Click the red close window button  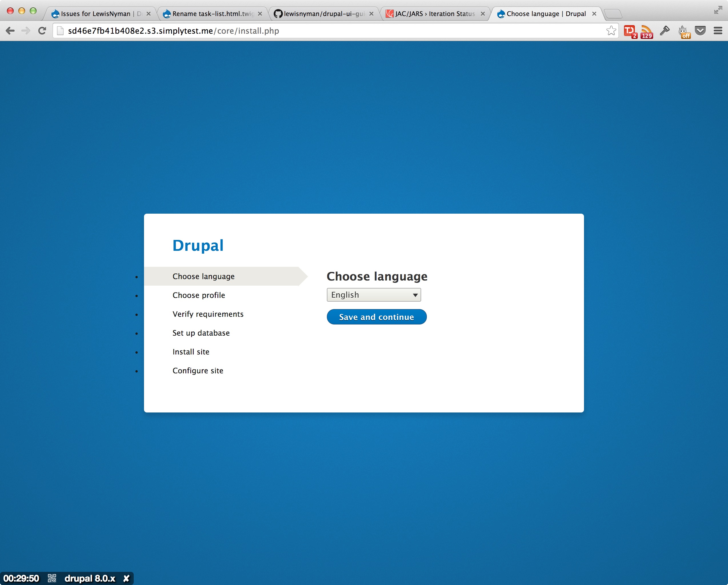pos(10,11)
